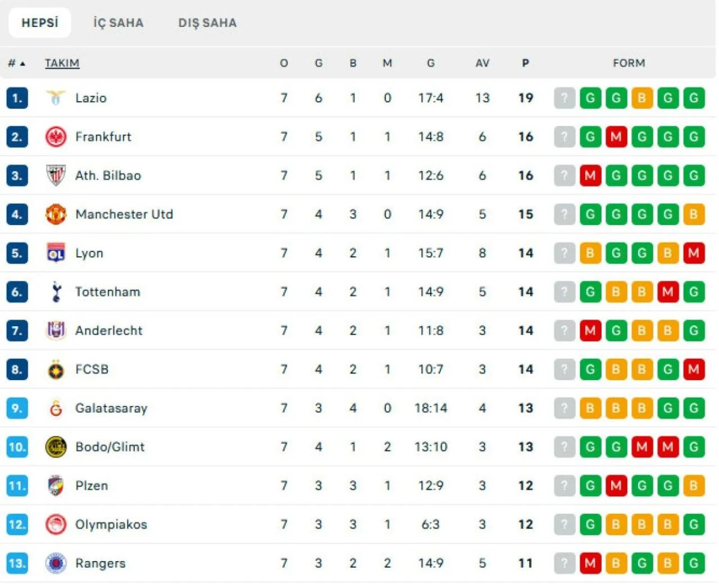This screenshot has width=719, height=588.
Task: Sort standings by TAKIM column header
Action: pyautogui.click(x=62, y=63)
